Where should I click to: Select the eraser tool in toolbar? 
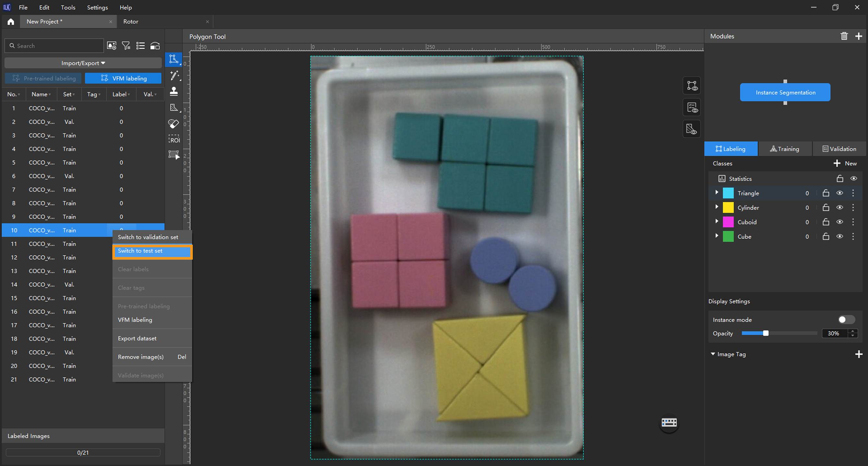click(x=173, y=124)
